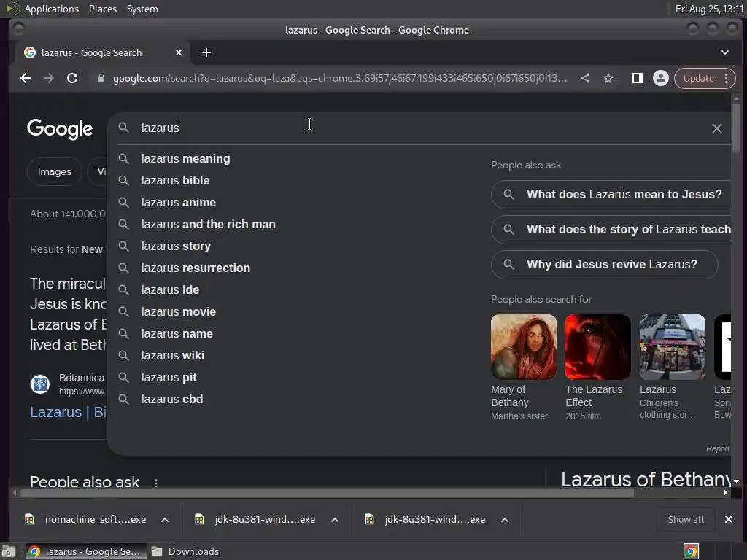Toggle the side panel icon
747x560 pixels.
(637, 78)
